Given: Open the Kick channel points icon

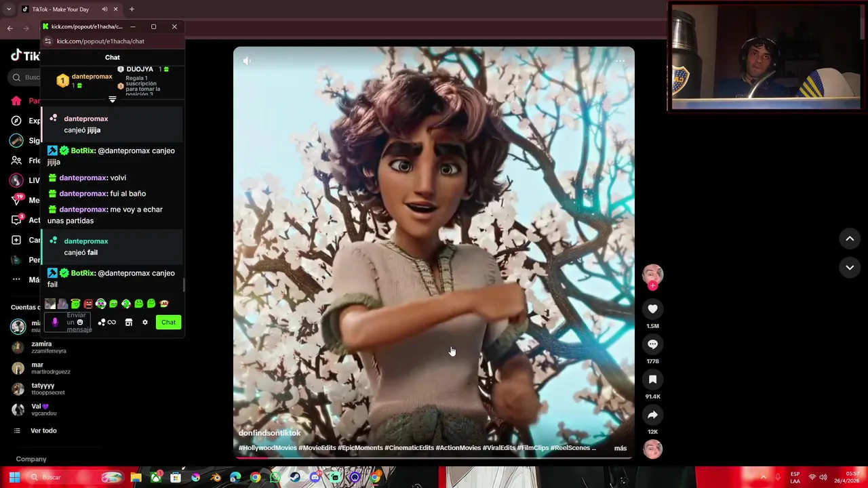Looking at the screenshot, I should (x=102, y=322).
